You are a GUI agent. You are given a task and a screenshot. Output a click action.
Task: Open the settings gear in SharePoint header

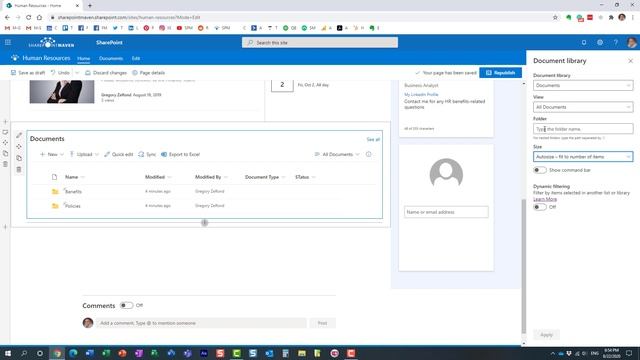[600, 42]
